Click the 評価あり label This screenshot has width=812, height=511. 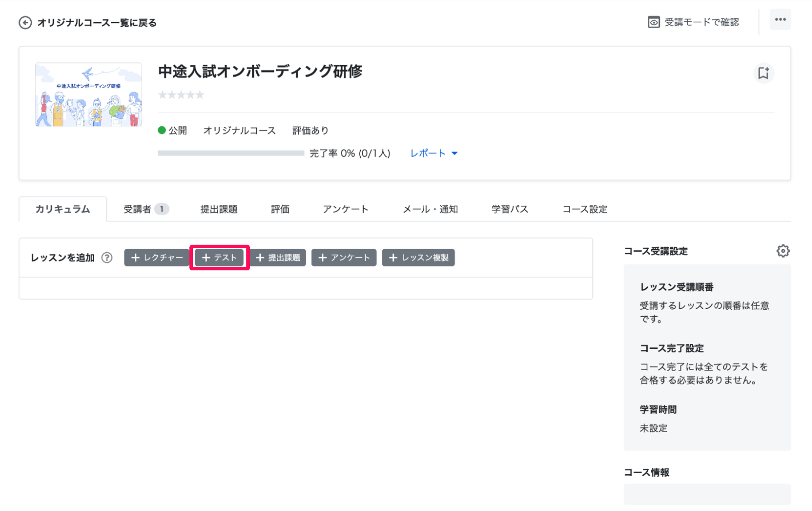pos(310,130)
